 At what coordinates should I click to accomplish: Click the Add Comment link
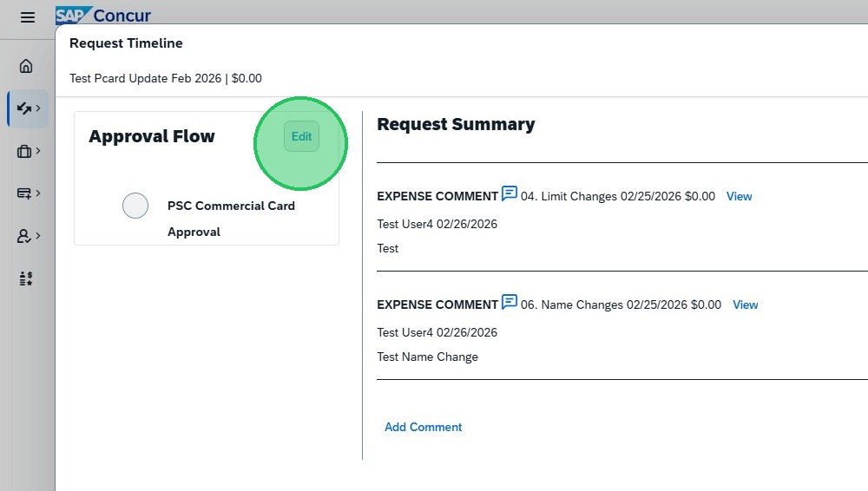tap(423, 427)
